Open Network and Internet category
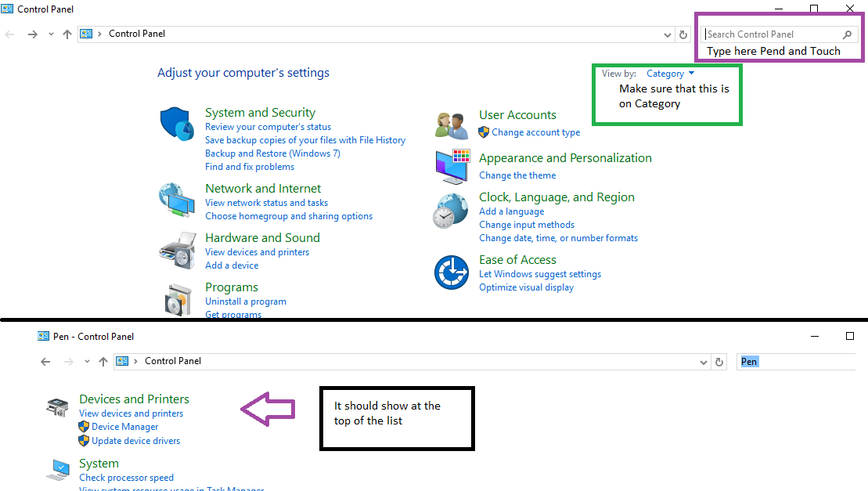Viewport: 868px width, 491px height. [x=263, y=188]
